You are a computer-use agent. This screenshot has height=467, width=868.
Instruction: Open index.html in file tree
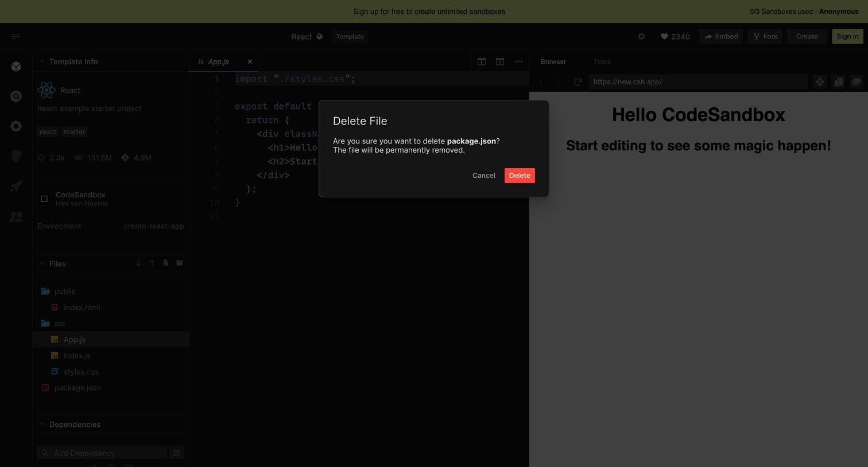point(111,308)
